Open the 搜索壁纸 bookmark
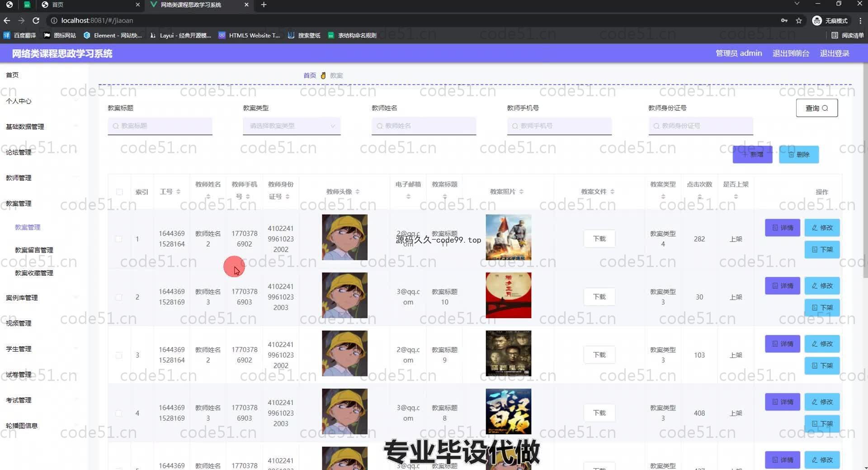 point(304,35)
